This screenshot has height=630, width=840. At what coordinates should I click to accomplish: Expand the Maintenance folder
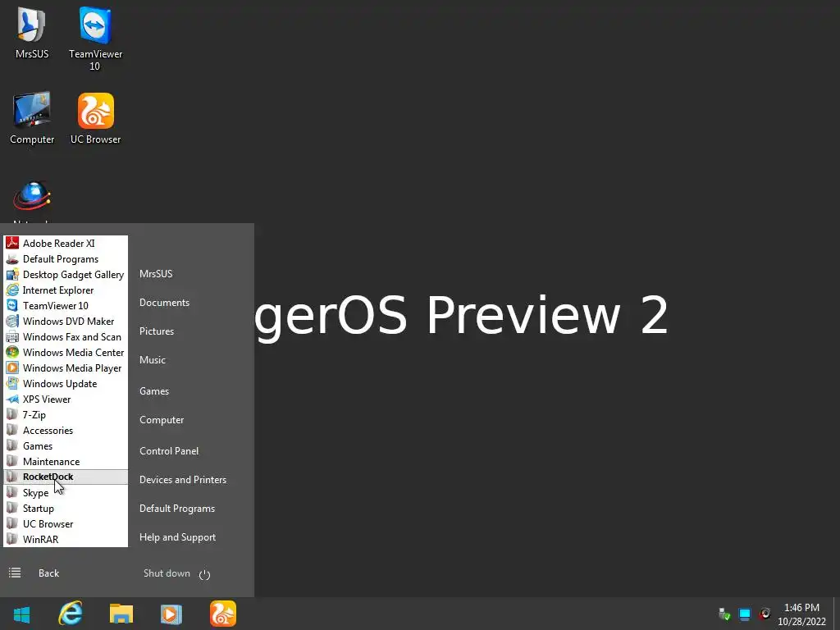tap(66, 461)
